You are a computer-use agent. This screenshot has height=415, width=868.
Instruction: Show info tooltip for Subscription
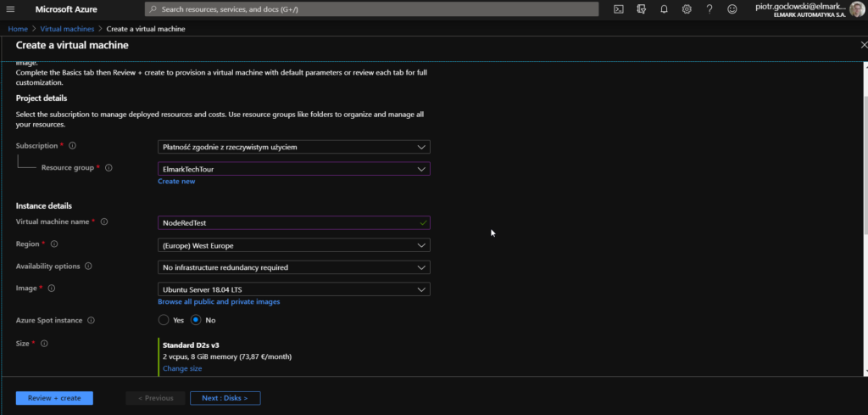tap(72, 146)
